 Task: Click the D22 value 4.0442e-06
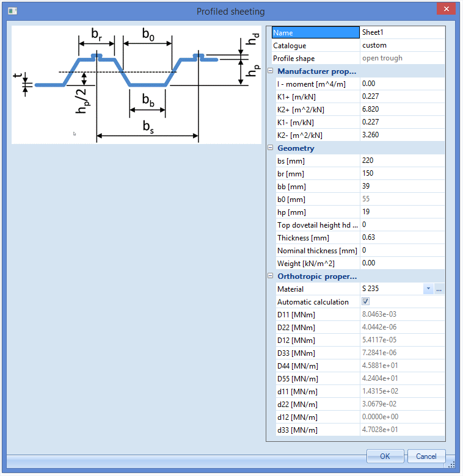403,327
